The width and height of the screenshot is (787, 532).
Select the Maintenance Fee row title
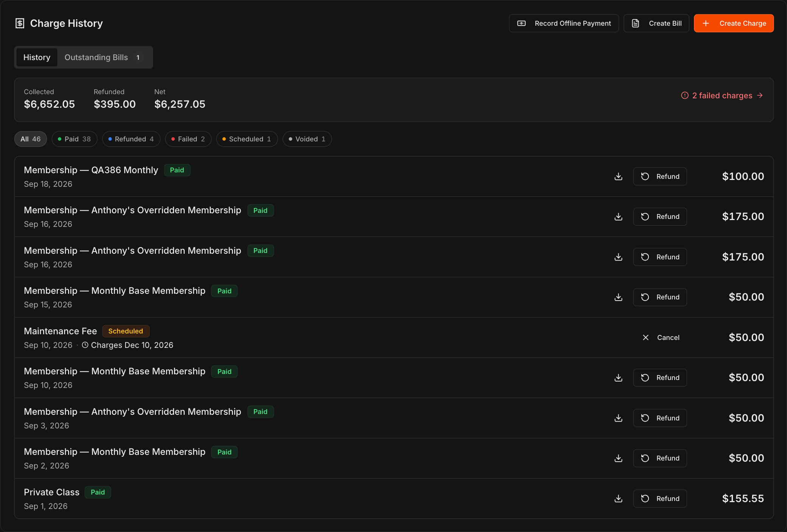click(x=61, y=331)
